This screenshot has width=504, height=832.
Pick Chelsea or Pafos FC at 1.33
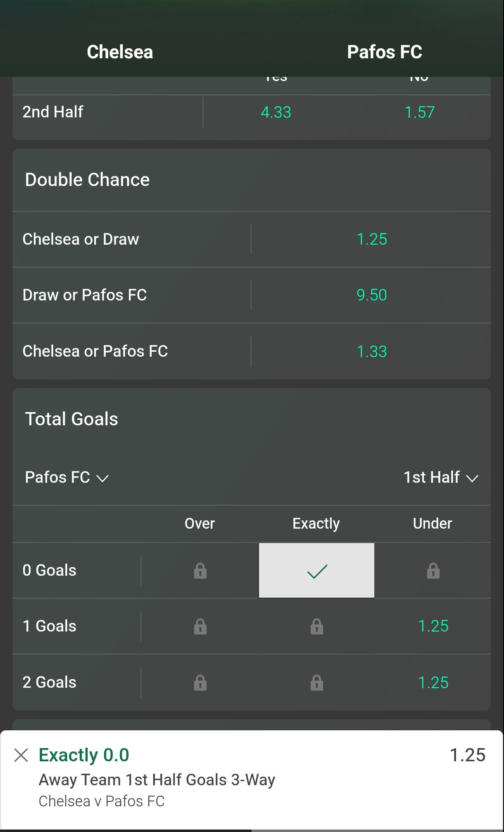[371, 351]
